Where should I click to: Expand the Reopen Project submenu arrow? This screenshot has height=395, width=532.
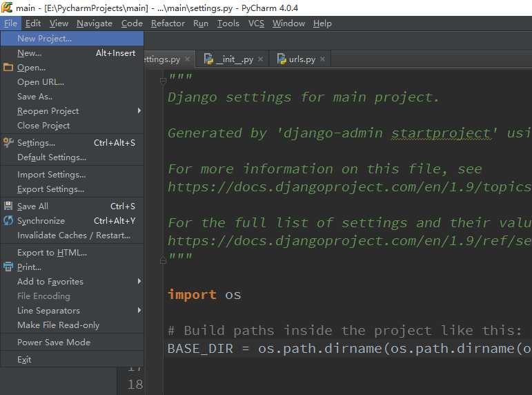tap(139, 110)
